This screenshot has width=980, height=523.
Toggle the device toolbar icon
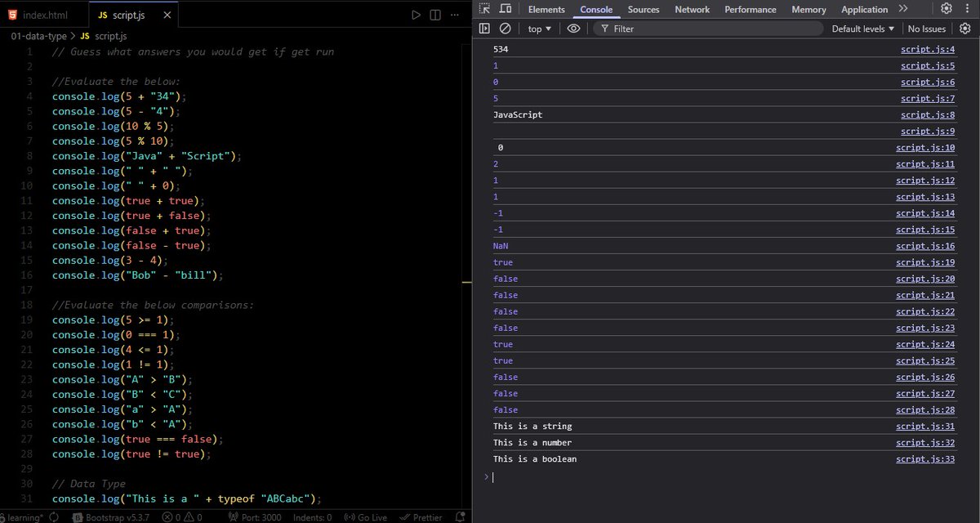point(506,9)
